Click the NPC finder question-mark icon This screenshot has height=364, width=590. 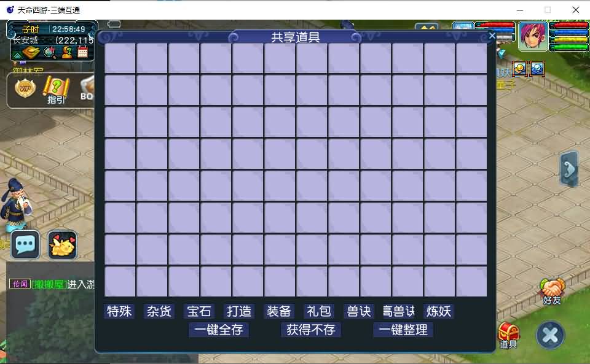66,52
